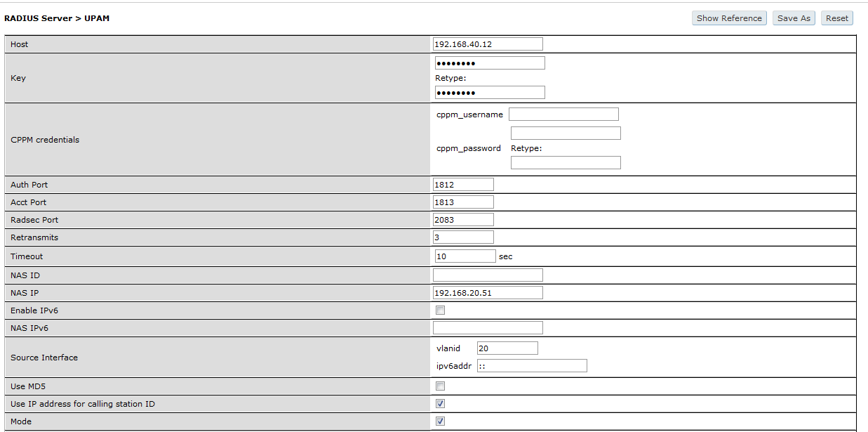Focus the first Key password field
The width and height of the screenshot is (868, 432).
pyautogui.click(x=489, y=63)
